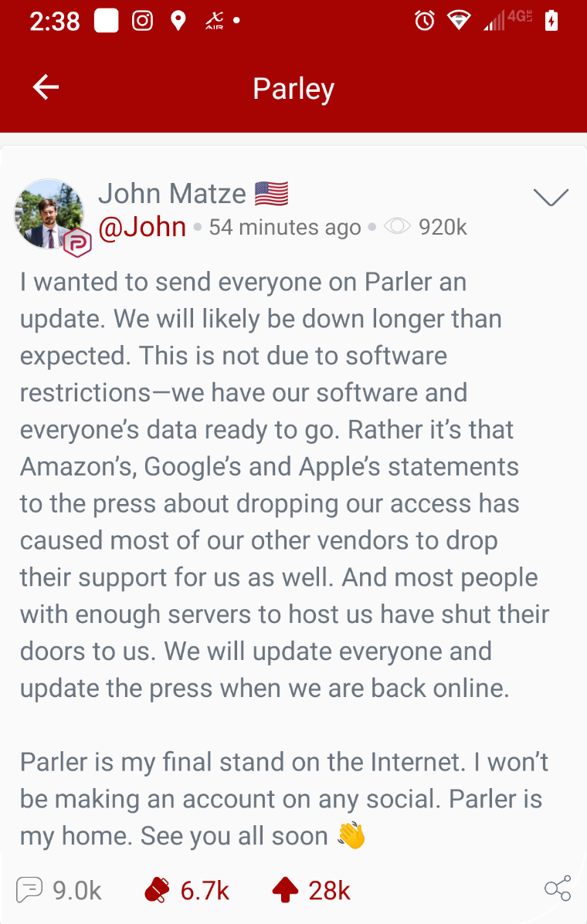The image size is (587, 924).
Task: Tap the Instagram notification icon in status bar
Action: tap(143, 21)
